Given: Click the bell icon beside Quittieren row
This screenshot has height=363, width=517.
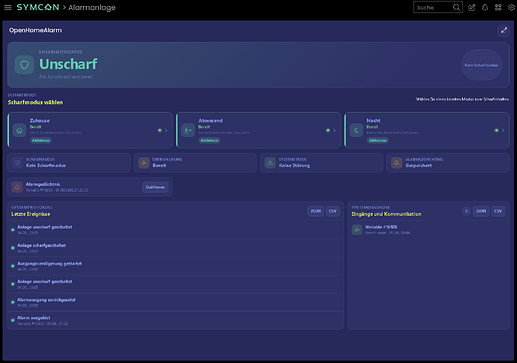Looking at the screenshot, I should coord(17,187).
